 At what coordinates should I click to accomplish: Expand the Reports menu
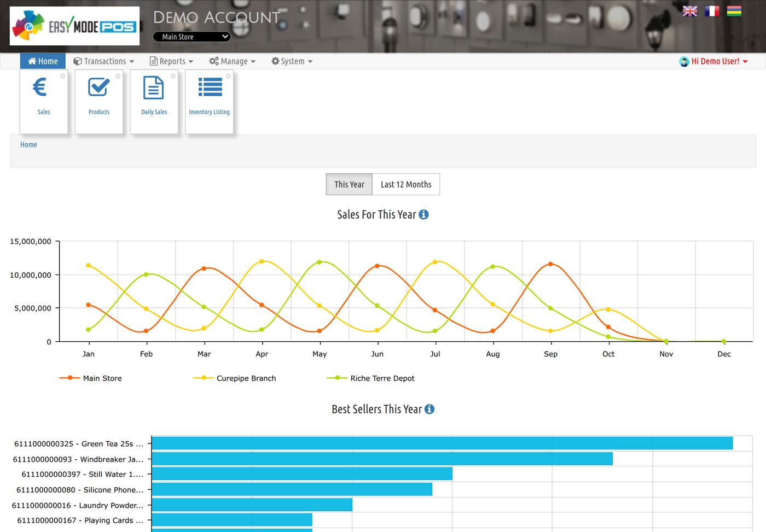171,61
